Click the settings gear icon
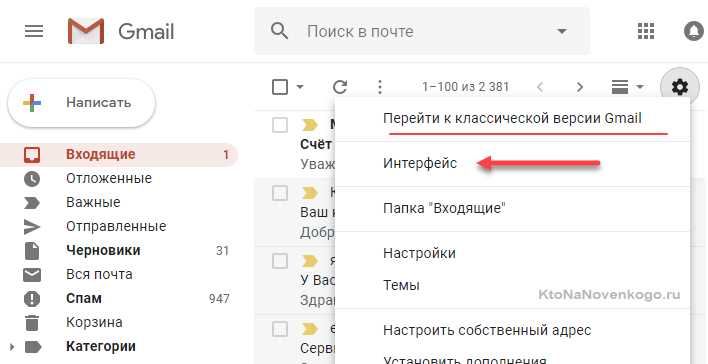This screenshot has height=364, width=708. pyautogui.click(x=680, y=87)
